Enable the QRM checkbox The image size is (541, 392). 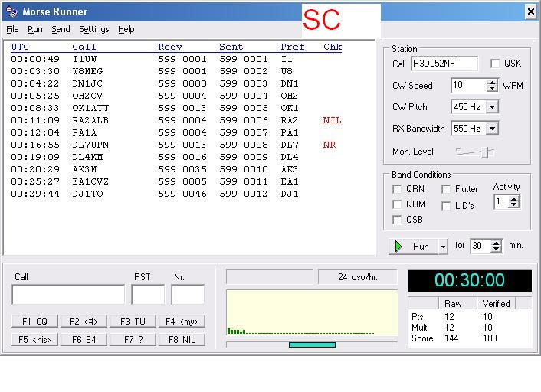point(397,204)
